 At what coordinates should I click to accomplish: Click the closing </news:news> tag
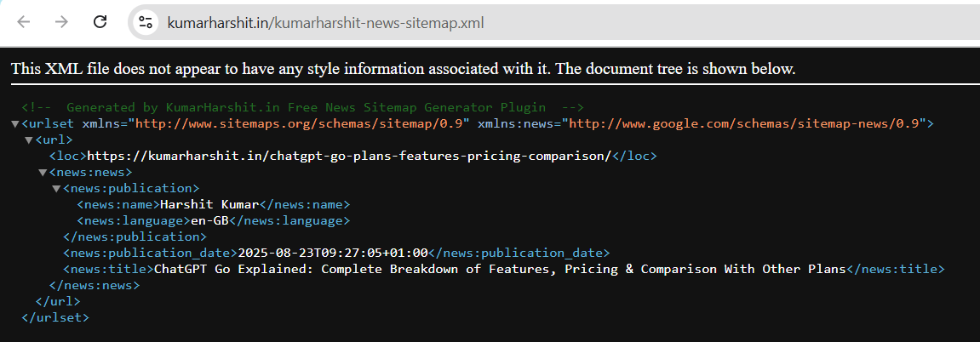tap(95, 285)
